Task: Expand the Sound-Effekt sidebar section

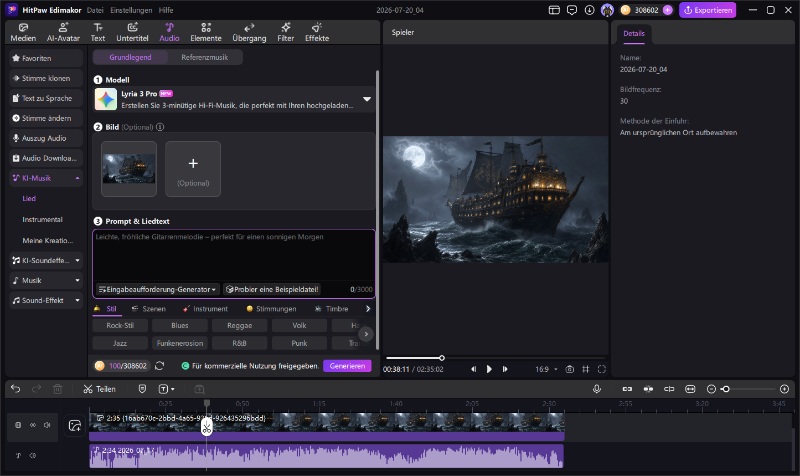Action: pyautogui.click(x=77, y=300)
